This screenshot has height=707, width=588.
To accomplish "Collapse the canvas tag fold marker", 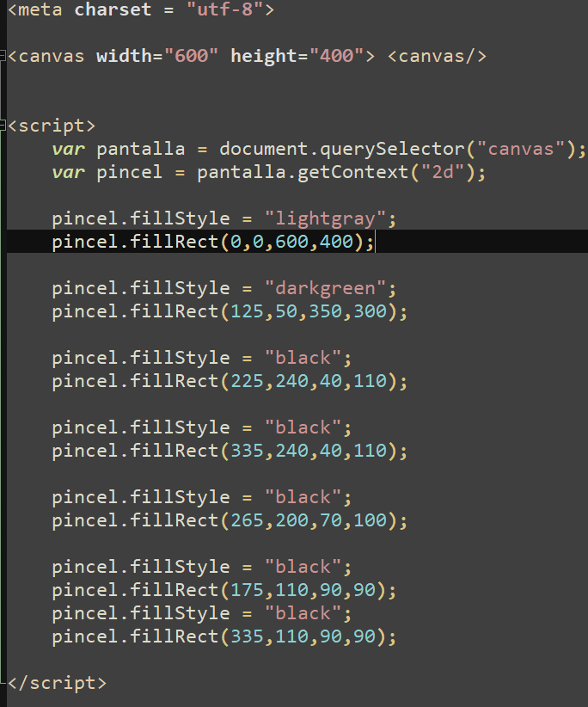I will pos(3,57).
